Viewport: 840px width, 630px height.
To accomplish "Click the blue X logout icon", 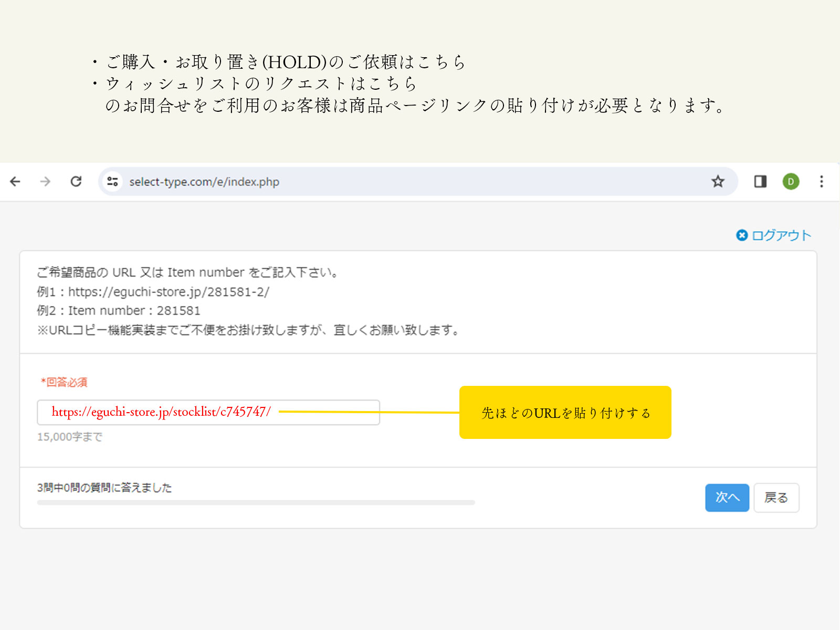I will point(741,235).
